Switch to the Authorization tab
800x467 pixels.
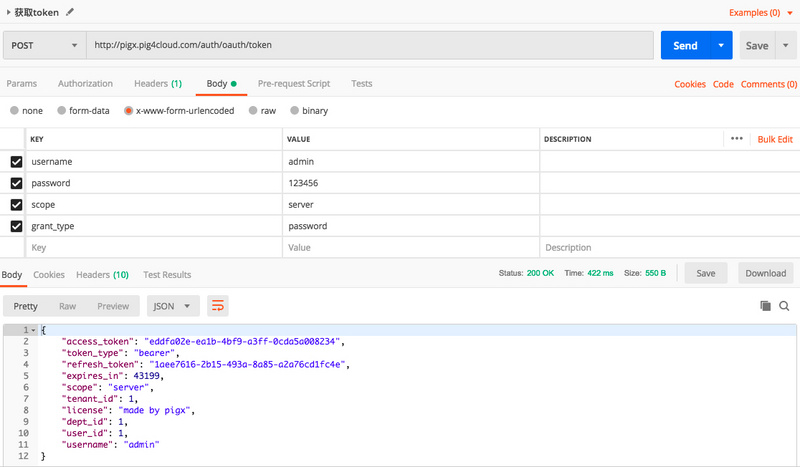[85, 84]
